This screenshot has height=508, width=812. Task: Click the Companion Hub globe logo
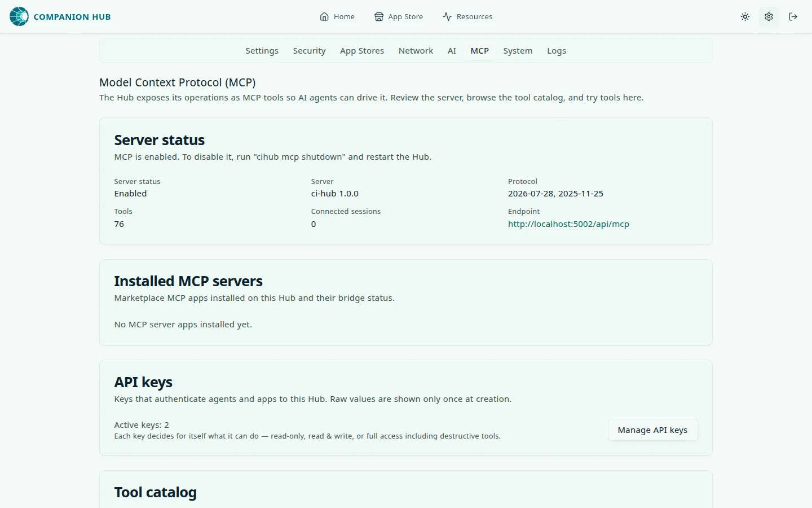click(19, 17)
